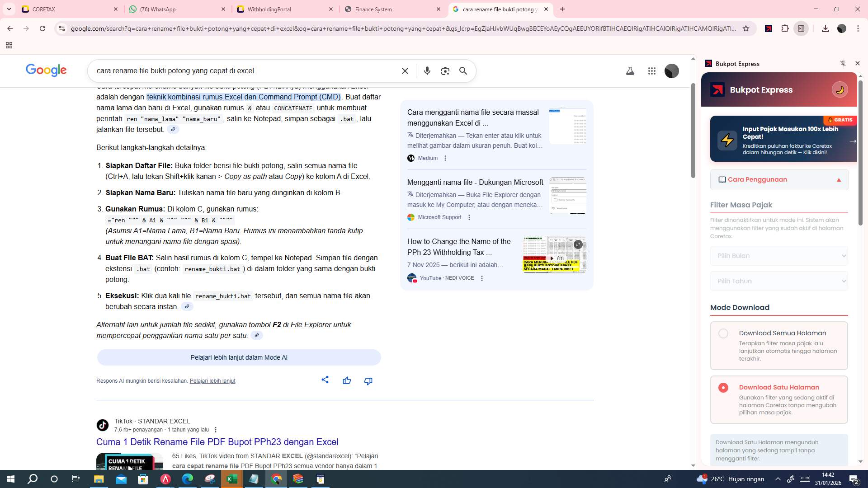Open the Chrome extensions puzzle icon

pyautogui.click(x=784, y=28)
